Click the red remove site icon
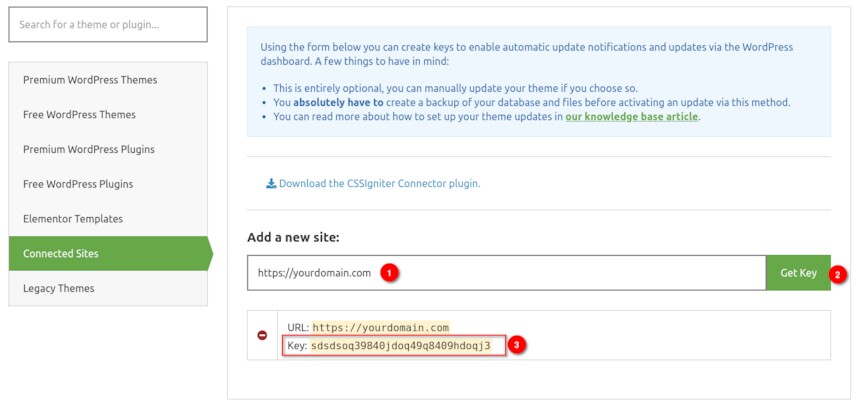Screen dimensions: 860x413 [262, 335]
